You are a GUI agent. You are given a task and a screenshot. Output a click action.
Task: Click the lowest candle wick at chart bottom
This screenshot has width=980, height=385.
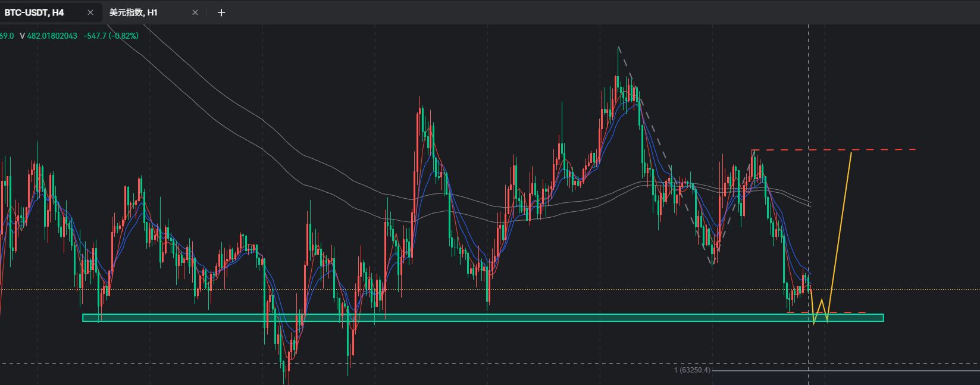click(x=288, y=381)
